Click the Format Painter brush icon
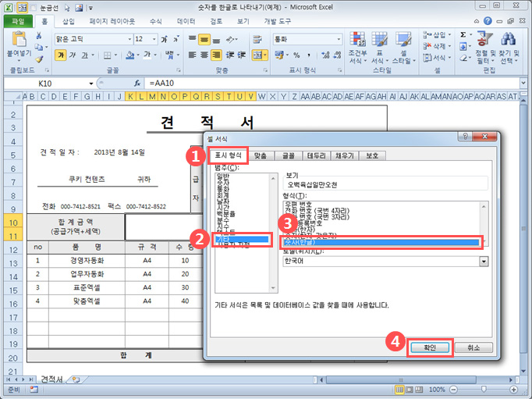The height and width of the screenshot is (399, 532). 39,59
